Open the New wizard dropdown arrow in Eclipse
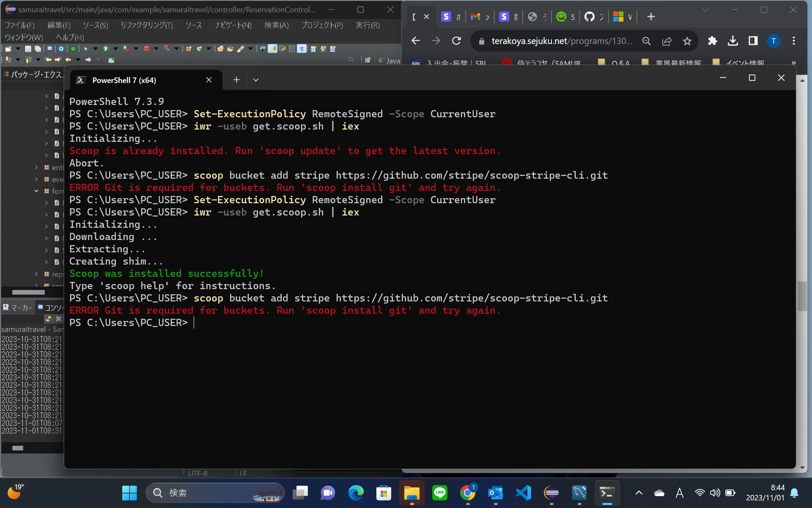The height and width of the screenshot is (508, 812). 18,49
